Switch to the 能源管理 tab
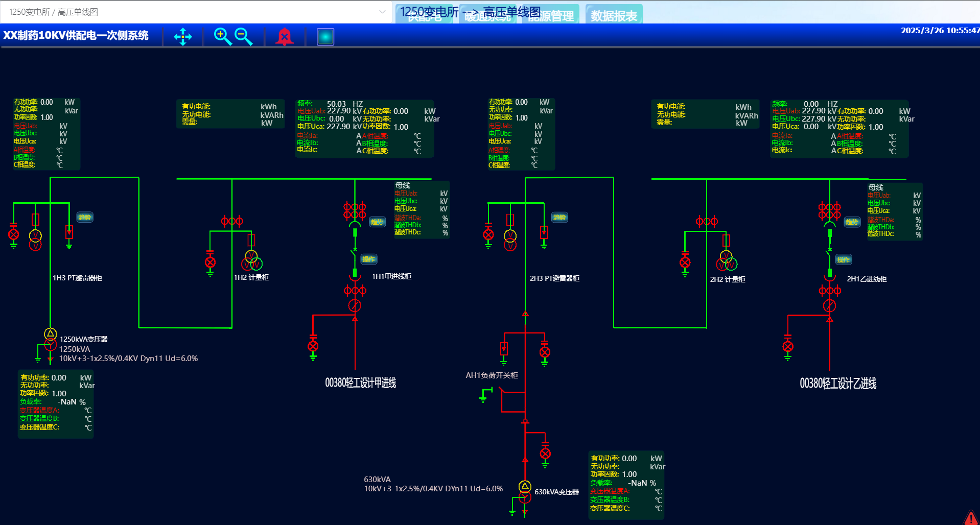The image size is (980, 525). pyautogui.click(x=551, y=16)
